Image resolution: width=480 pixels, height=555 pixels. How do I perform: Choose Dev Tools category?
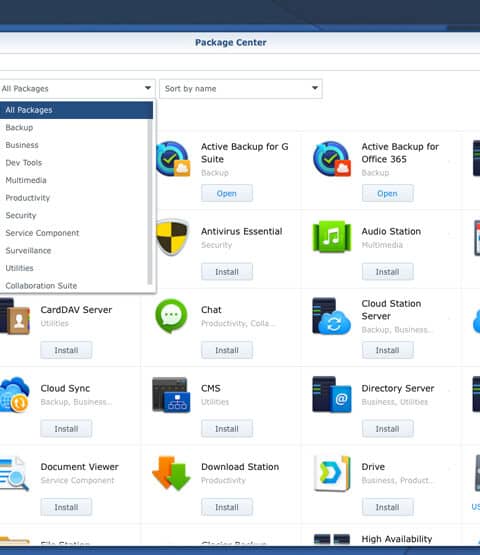(x=74, y=163)
